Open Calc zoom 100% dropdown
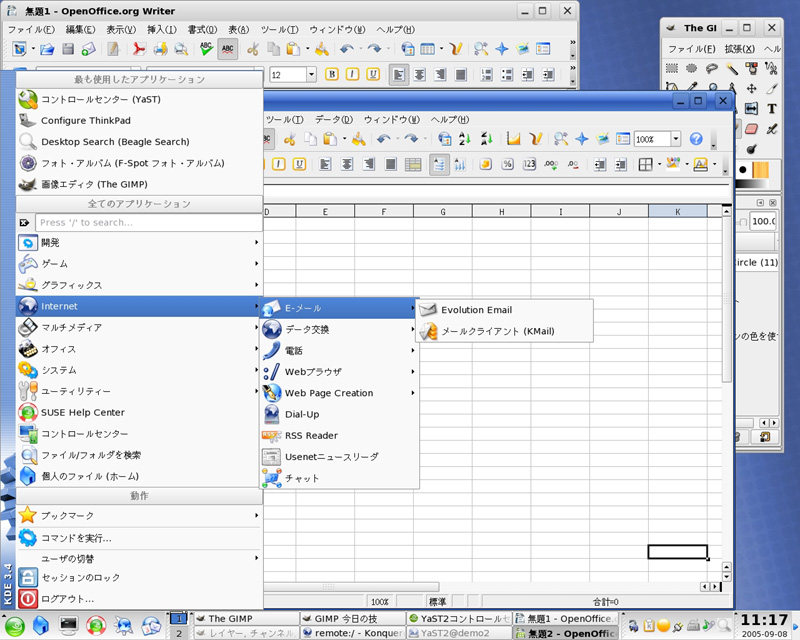This screenshot has width=800, height=640. click(676, 139)
